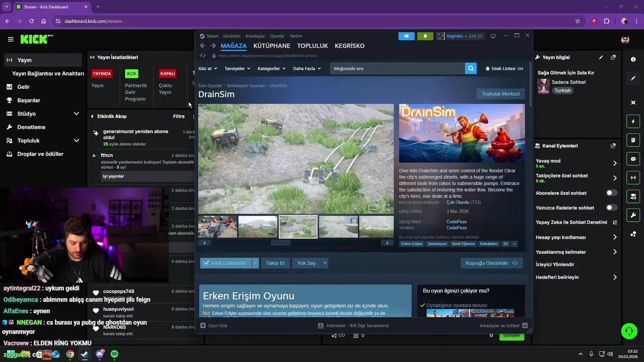Expand Yavaş mod settings arrow
644x362 pixels.
click(x=615, y=163)
